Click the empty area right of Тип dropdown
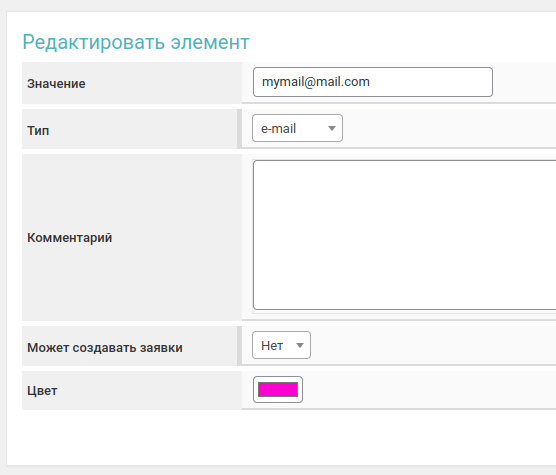Screen dimensions: 556x475 pyautogui.click(x=449, y=128)
